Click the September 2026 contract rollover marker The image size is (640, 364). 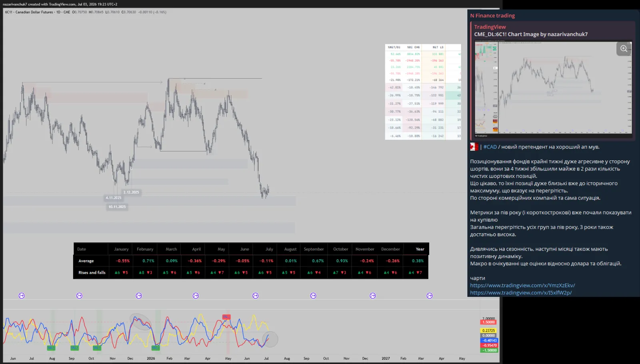(x=313, y=296)
